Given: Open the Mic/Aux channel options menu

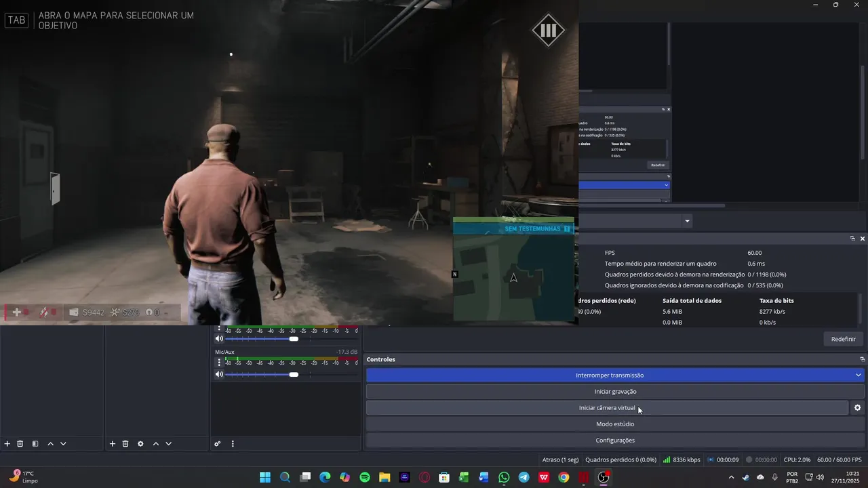Looking at the screenshot, I should pos(219,363).
